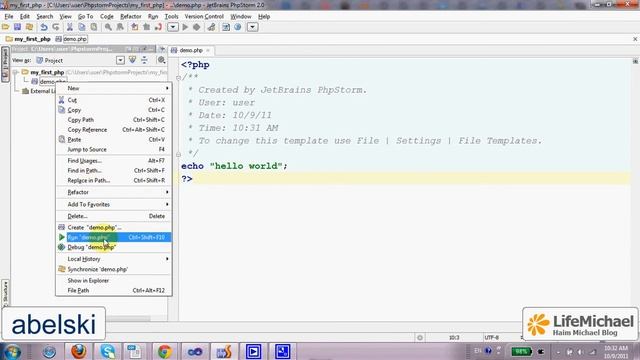The height and width of the screenshot is (360, 640).
Task: Click the Copy toolbar icon
Action: (82, 27)
